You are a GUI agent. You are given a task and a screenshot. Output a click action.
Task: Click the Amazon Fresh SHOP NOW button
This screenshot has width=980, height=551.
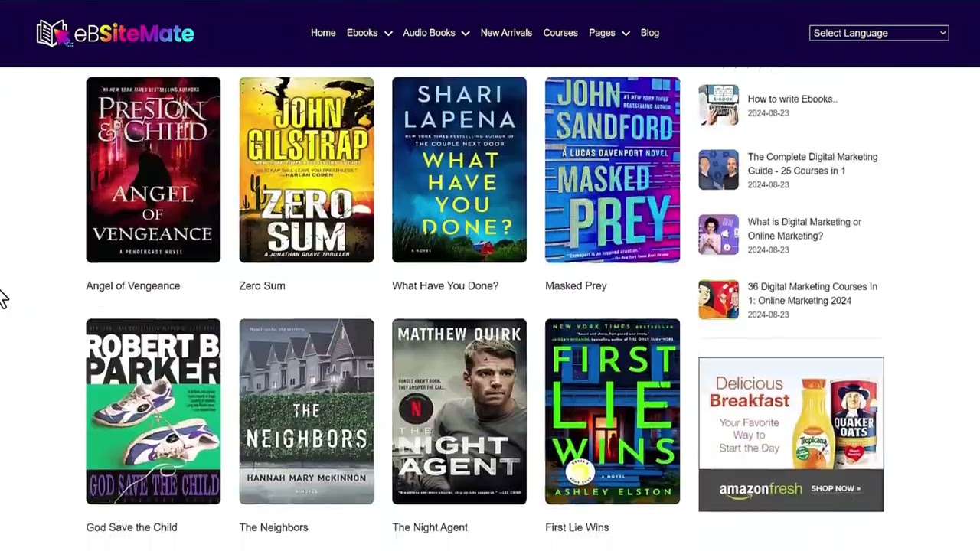click(835, 488)
